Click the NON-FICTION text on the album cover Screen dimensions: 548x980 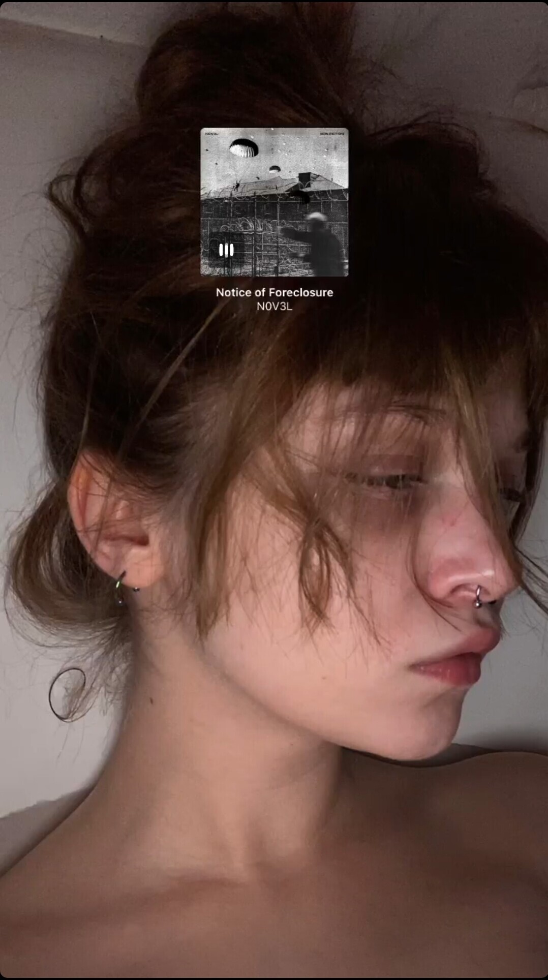click(x=332, y=133)
